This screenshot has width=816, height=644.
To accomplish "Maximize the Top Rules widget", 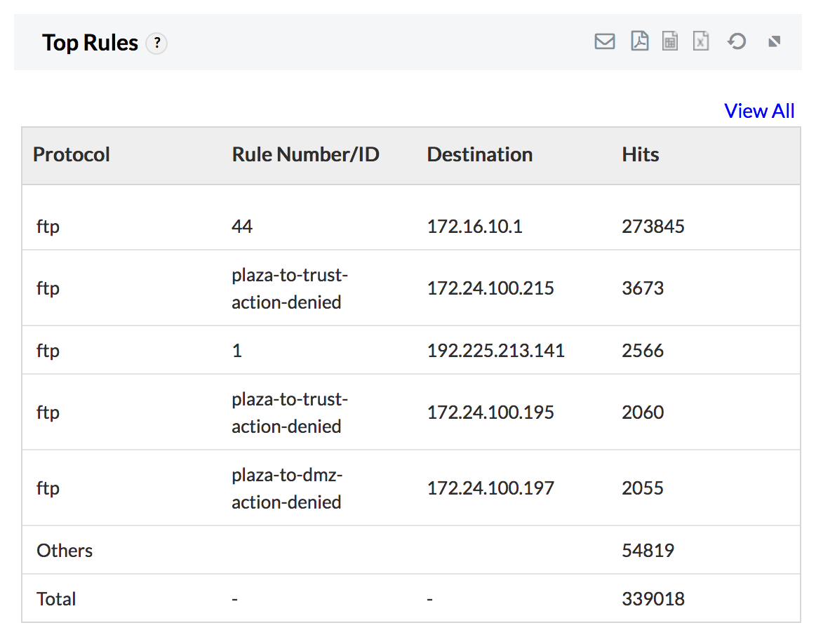I will click(775, 42).
